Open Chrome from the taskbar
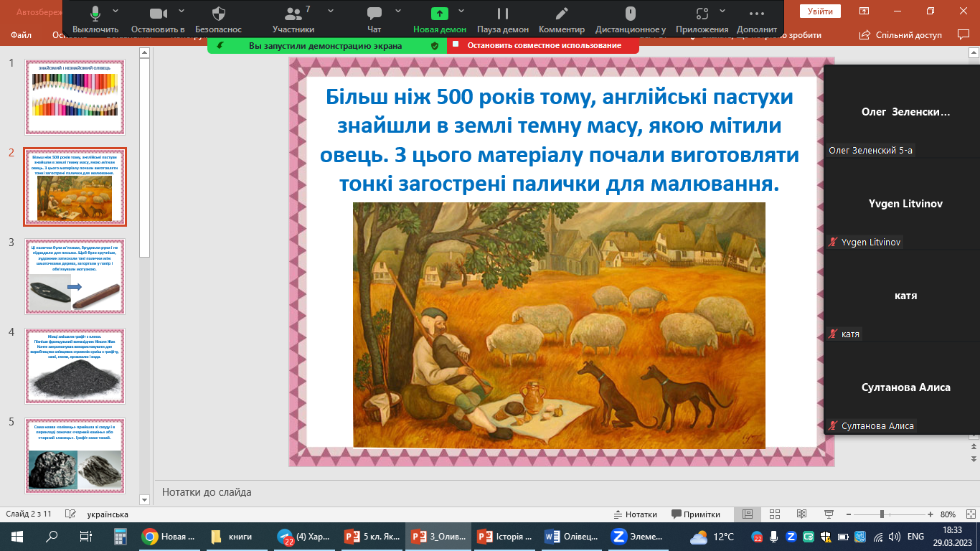 [169, 537]
